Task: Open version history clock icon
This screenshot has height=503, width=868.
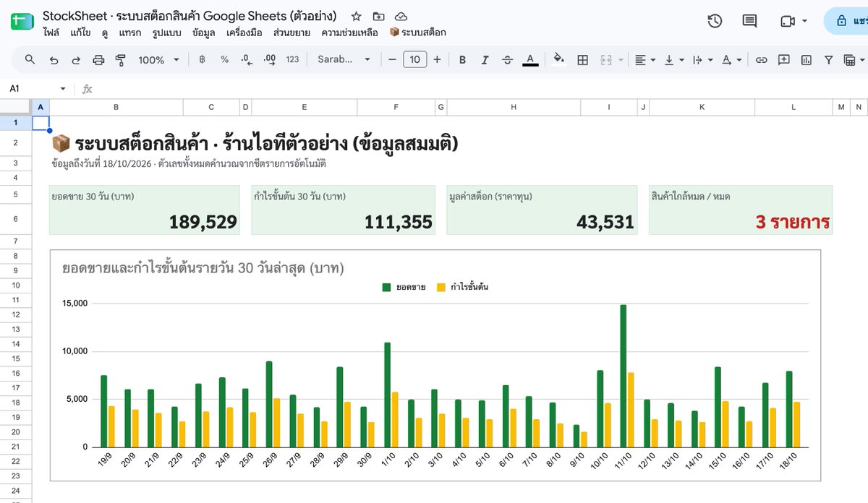Action: [x=715, y=21]
